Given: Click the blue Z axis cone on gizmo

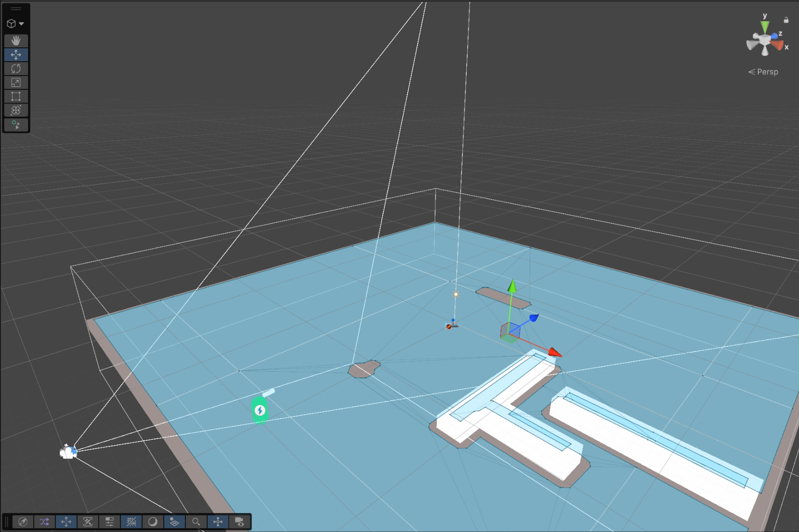Looking at the screenshot, I should pos(774,36).
